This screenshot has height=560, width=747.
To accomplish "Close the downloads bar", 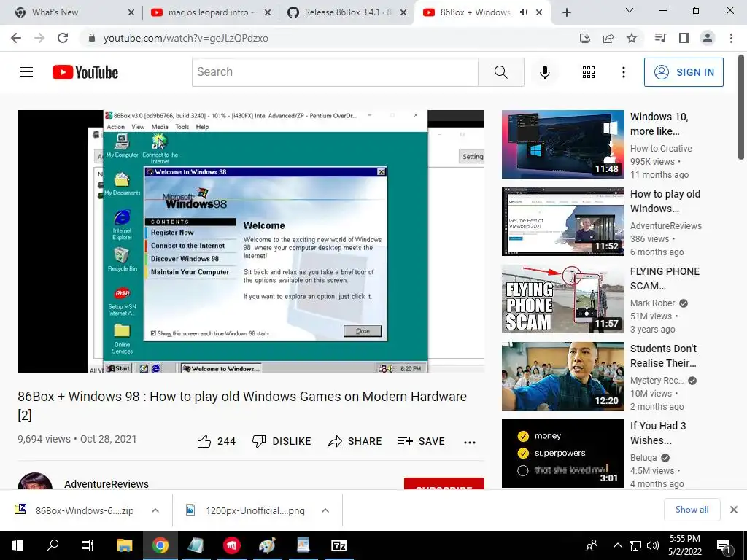I will click(x=734, y=510).
